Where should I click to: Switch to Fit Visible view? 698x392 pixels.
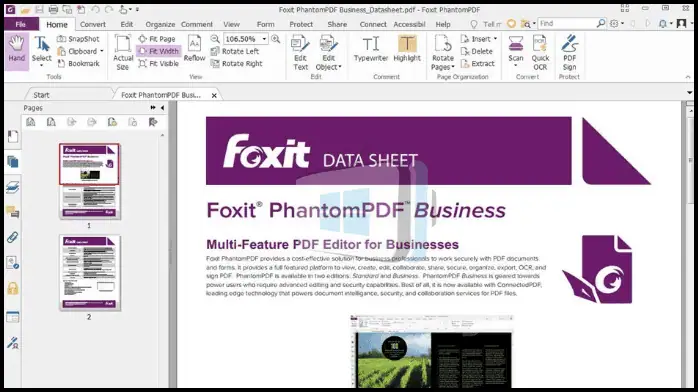point(158,64)
